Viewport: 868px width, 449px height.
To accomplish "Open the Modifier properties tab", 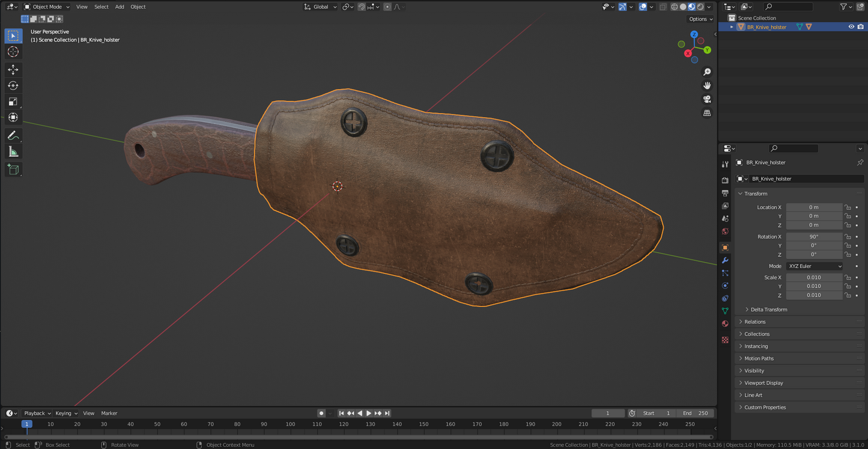I will pos(725,260).
